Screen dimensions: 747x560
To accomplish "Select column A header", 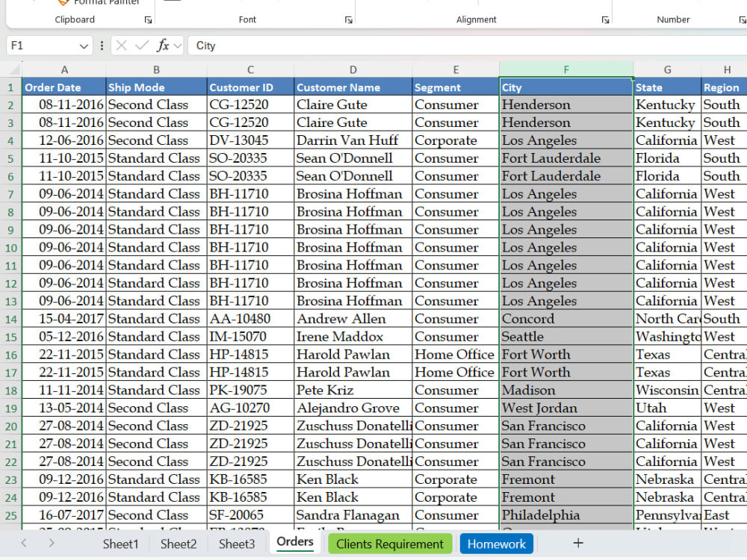I will [63, 69].
